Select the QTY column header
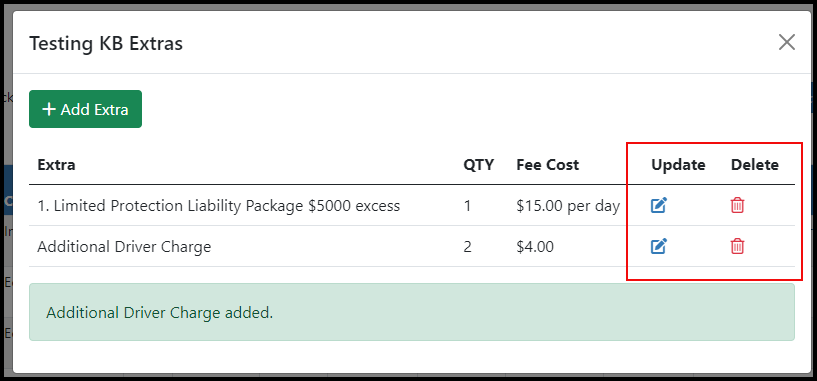The image size is (817, 381). click(x=478, y=165)
